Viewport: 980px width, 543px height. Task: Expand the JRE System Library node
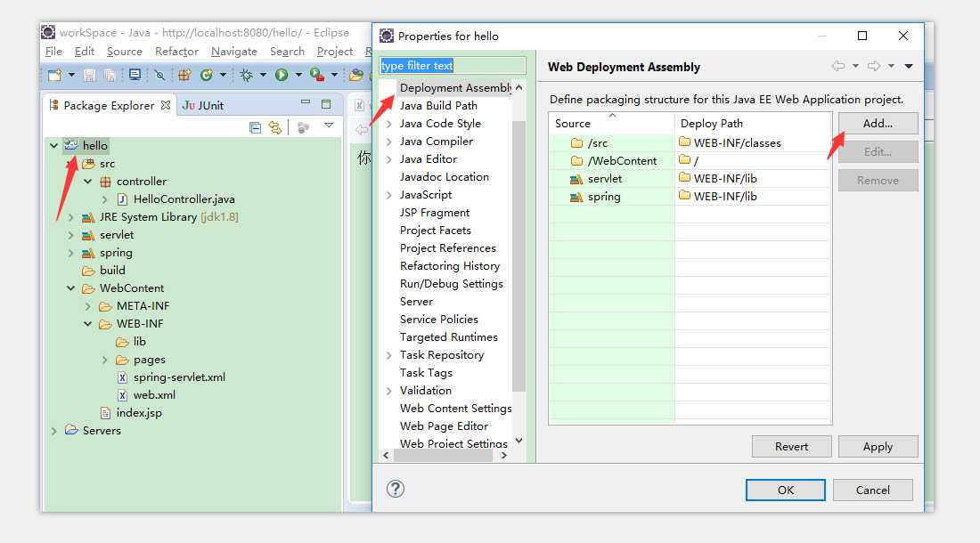[x=70, y=217]
